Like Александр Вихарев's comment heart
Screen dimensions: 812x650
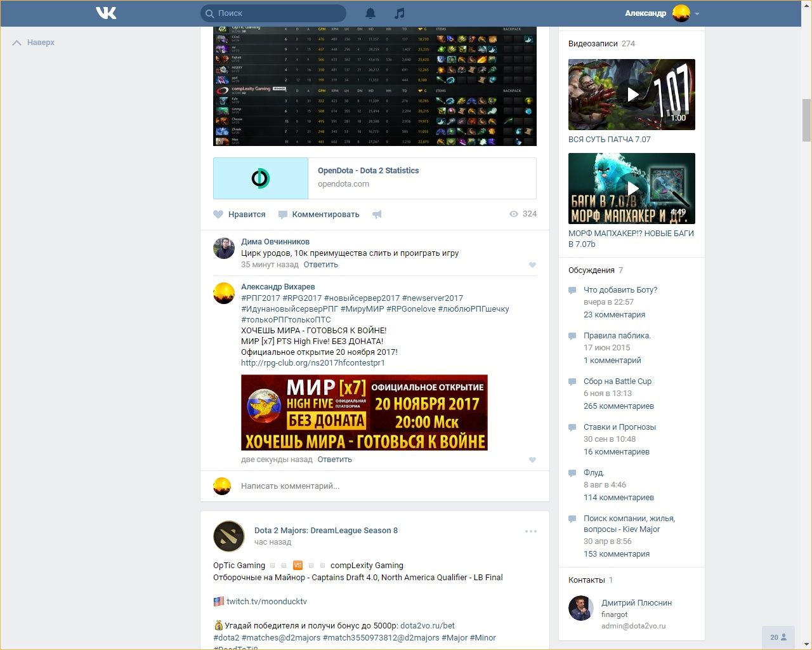pyautogui.click(x=532, y=460)
